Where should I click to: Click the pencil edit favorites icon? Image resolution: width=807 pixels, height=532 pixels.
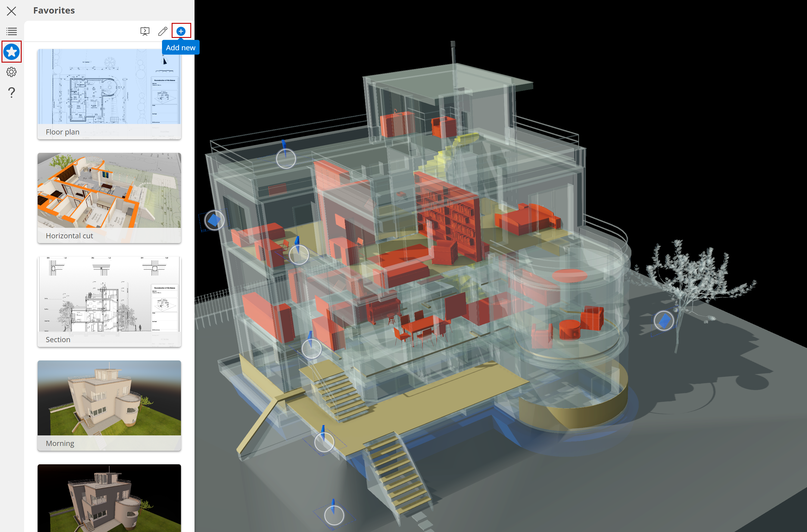click(x=163, y=31)
